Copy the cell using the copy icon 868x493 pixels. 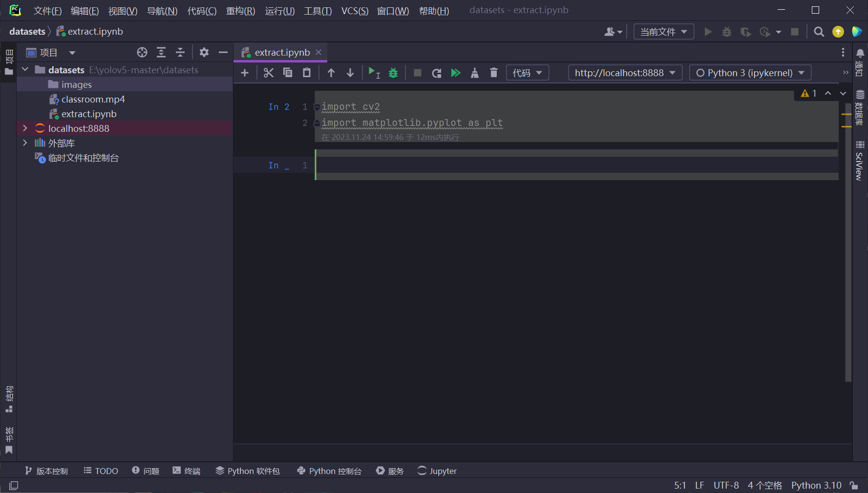click(288, 73)
